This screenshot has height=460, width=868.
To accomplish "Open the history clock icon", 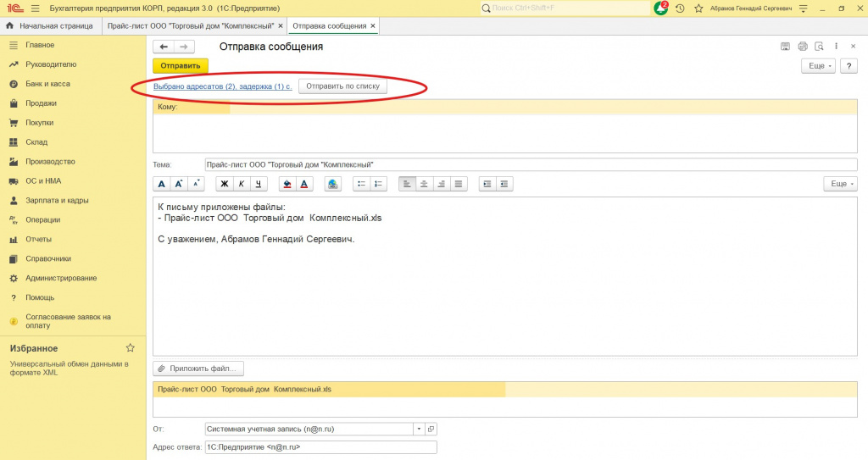I will [681, 8].
